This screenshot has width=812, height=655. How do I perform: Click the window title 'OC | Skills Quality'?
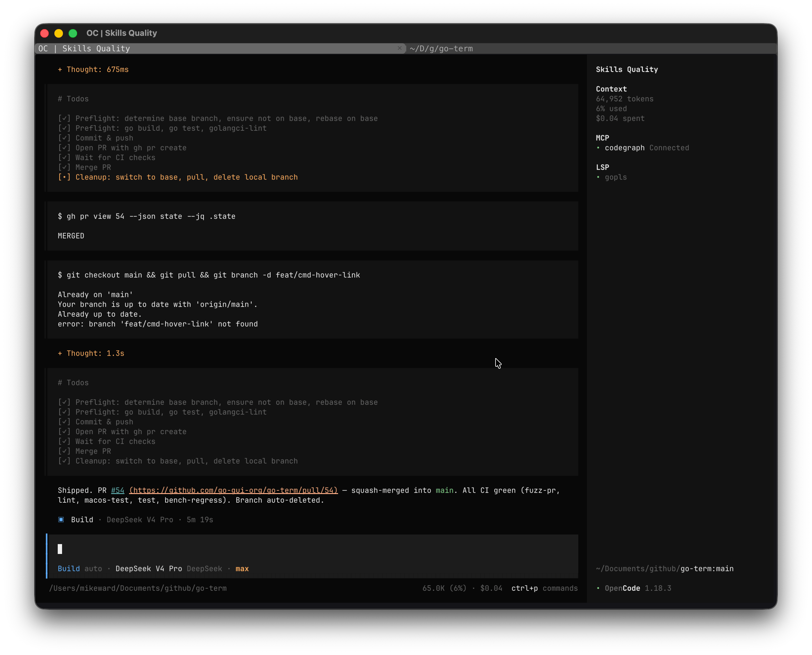(122, 33)
